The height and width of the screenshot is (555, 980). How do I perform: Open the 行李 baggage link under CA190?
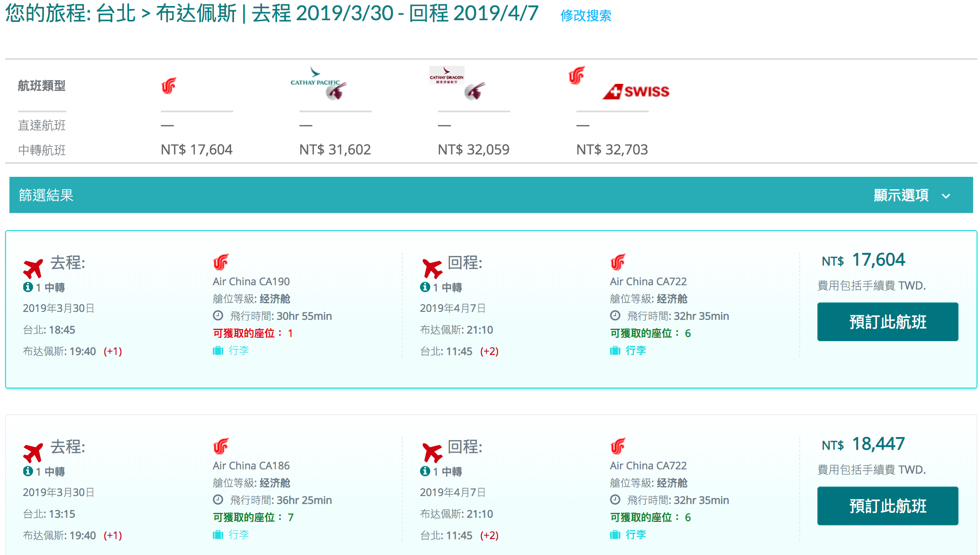(239, 350)
